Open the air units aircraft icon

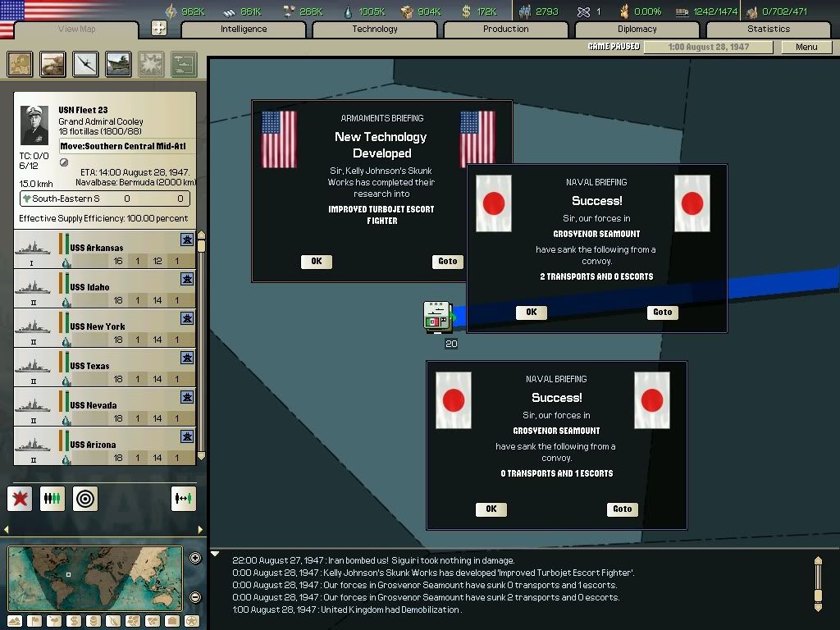[85, 64]
